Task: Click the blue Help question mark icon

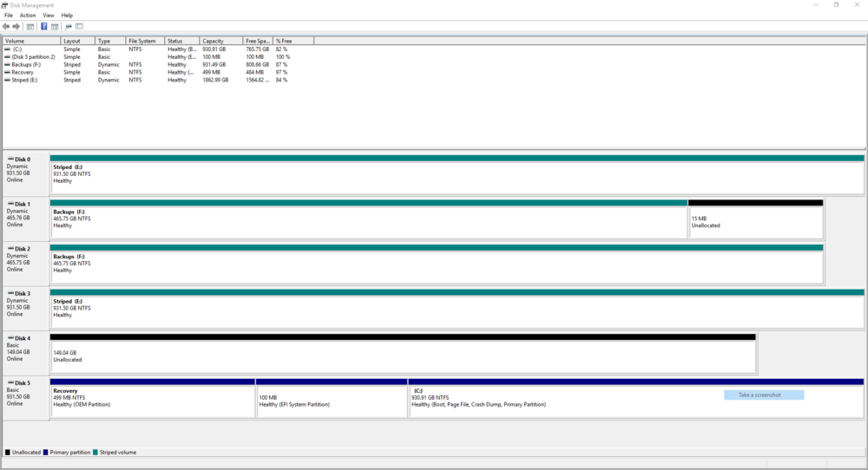Action: pyautogui.click(x=43, y=26)
